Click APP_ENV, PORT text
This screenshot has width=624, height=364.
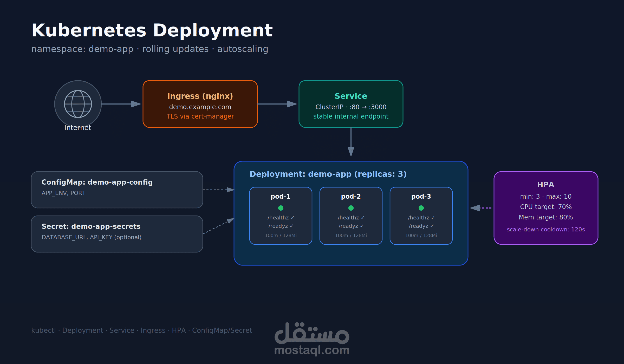pyautogui.click(x=64, y=193)
